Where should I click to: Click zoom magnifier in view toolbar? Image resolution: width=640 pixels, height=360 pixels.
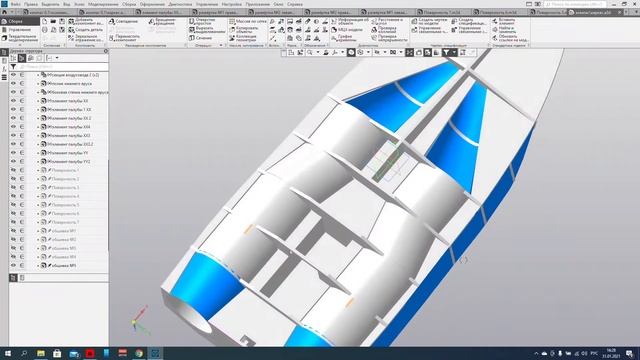[310, 53]
